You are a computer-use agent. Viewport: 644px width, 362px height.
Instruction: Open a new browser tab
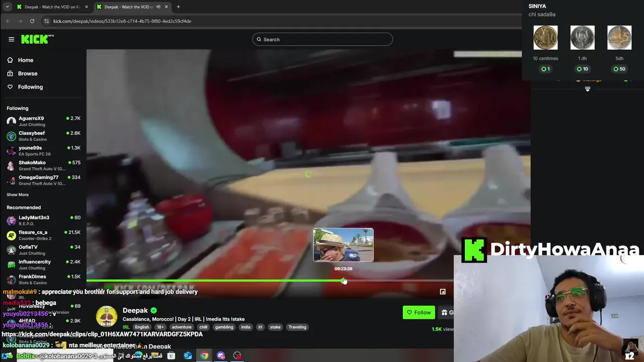pyautogui.click(x=178, y=7)
